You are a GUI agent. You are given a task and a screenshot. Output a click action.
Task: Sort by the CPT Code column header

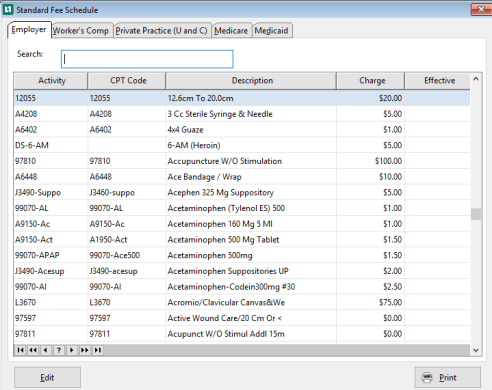[x=127, y=81]
